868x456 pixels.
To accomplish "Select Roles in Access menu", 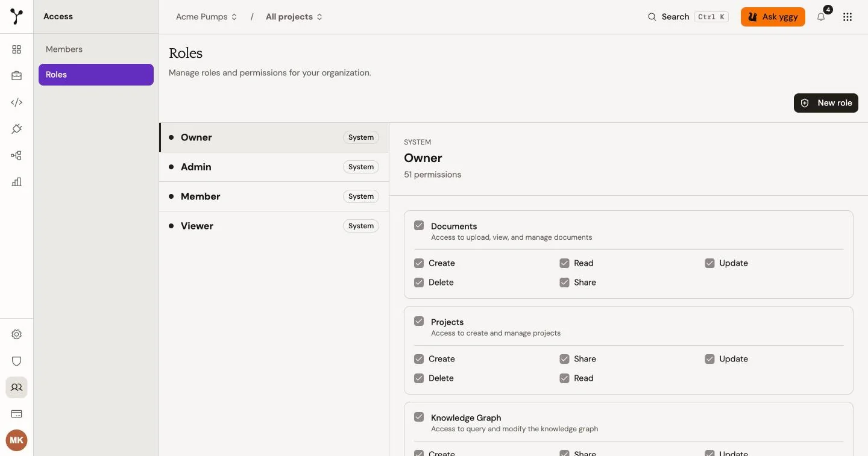I will tap(96, 75).
